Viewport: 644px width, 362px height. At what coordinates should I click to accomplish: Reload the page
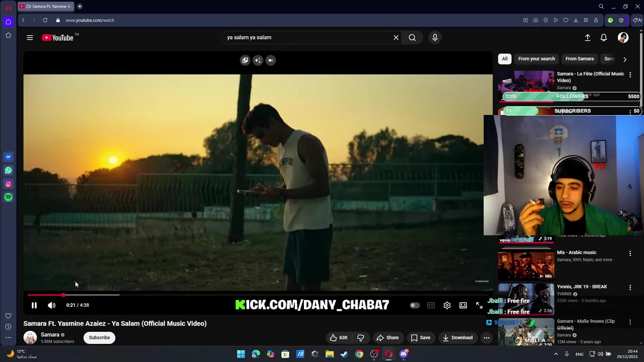click(45, 20)
